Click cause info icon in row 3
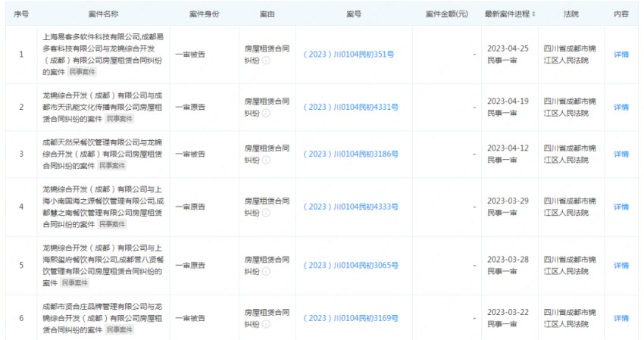Screen dimensions: 644x340 point(266,160)
